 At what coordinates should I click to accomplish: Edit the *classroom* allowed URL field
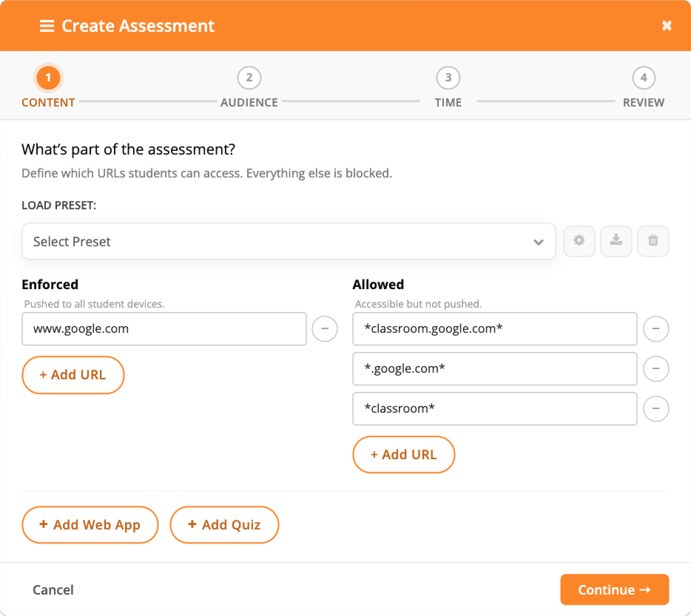[494, 408]
